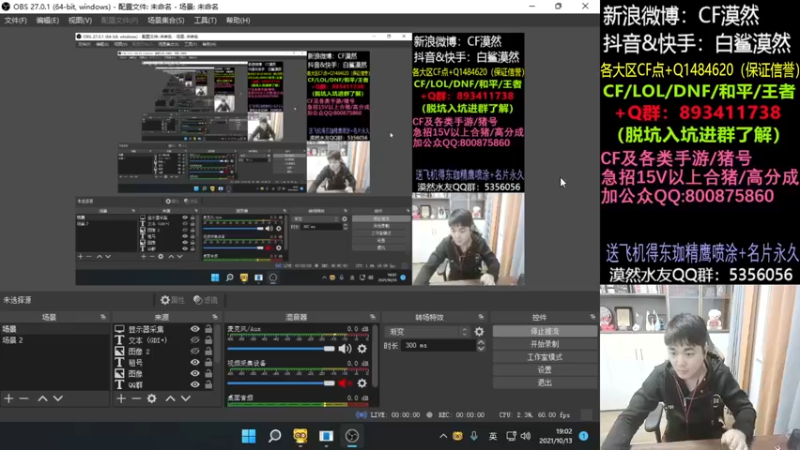800x450 pixels.
Task: Open the 渐变 transition dropdown
Action: pos(427,332)
